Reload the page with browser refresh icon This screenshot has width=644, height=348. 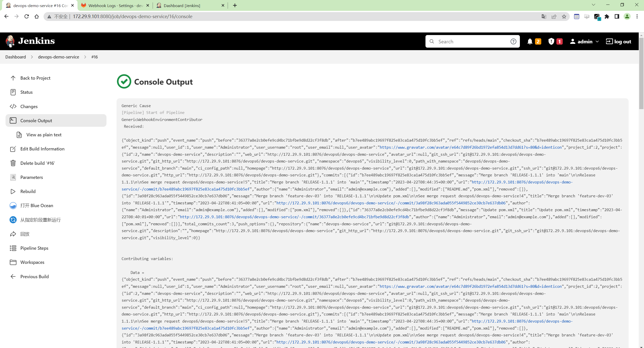click(x=26, y=16)
